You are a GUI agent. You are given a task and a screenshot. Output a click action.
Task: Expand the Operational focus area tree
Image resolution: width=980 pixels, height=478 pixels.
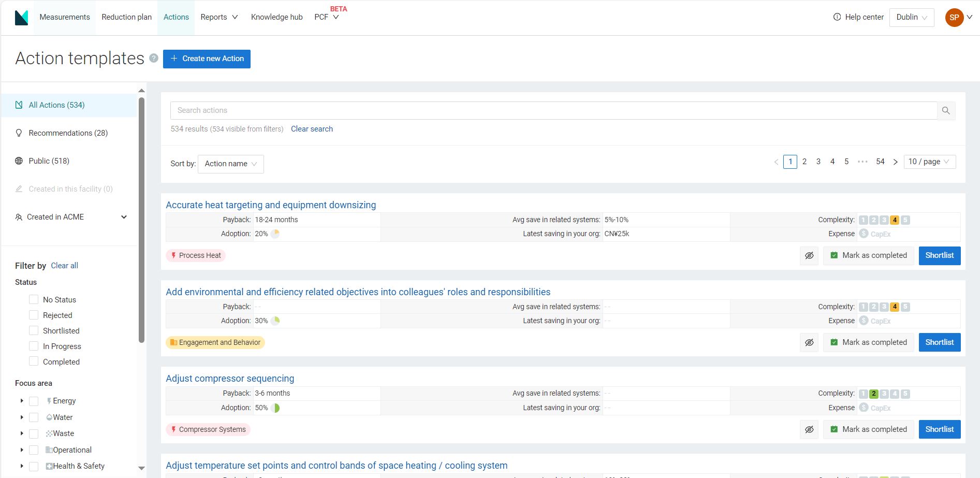click(x=22, y=450)
